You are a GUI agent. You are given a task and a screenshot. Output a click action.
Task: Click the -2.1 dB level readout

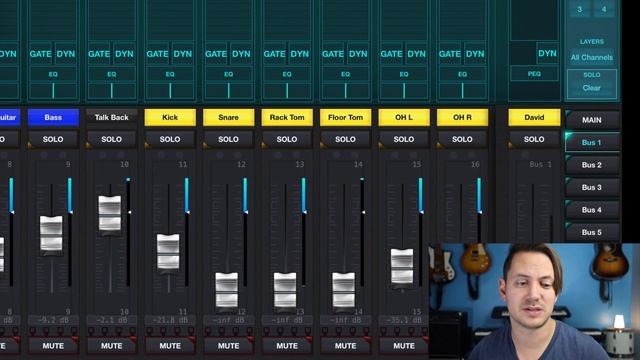coord(111,320)
